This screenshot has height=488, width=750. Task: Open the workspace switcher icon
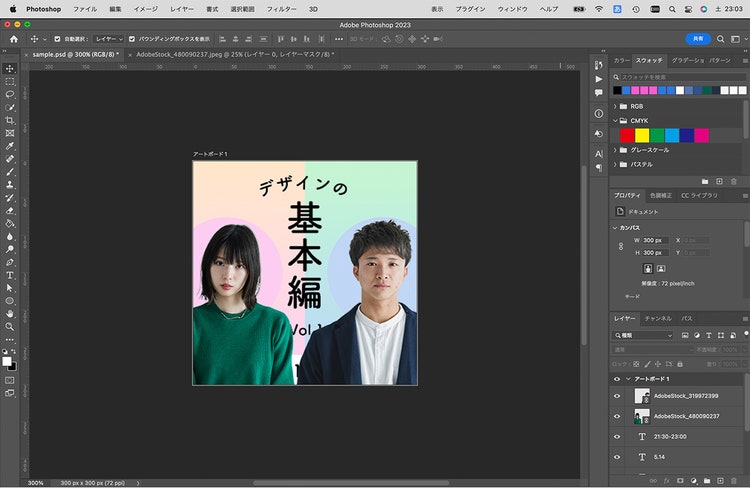735,39
